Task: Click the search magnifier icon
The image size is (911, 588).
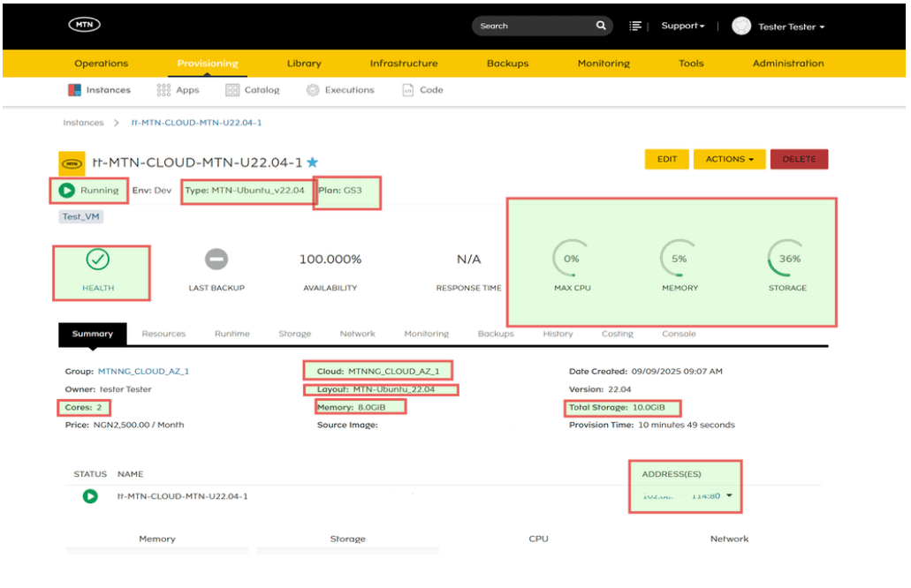Action: point(601,26)
